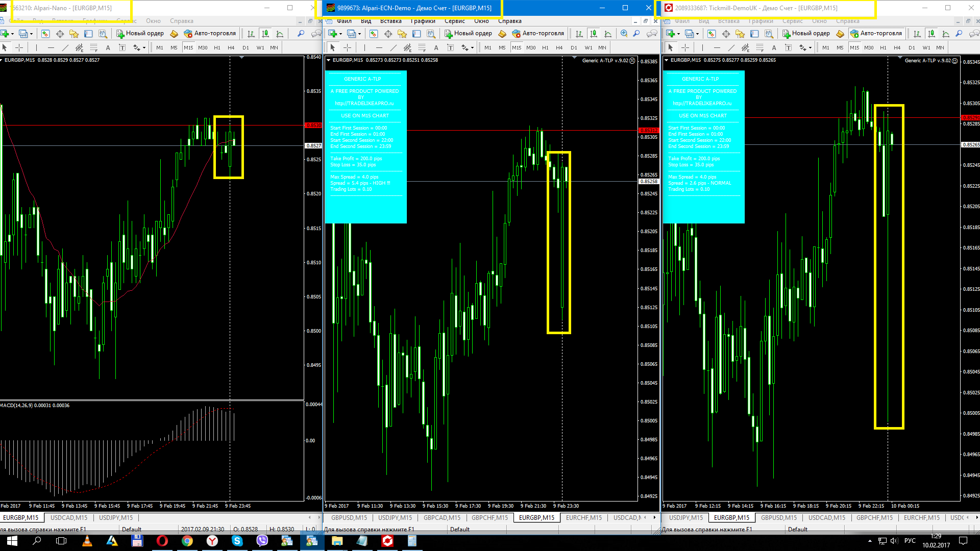Open Market Watch in the Alpari-ECN-Demo window
Image resolution: width=980 pixels, height=551 pixels.
click(x=374, y=34)
